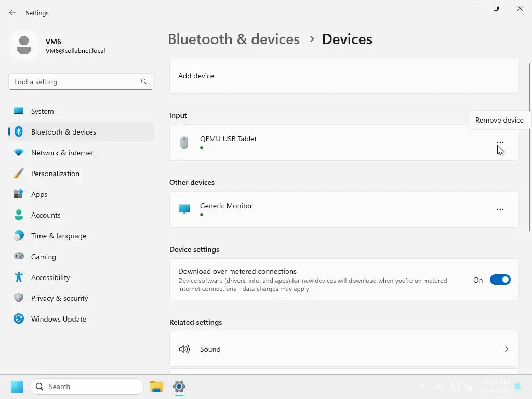
Task: Click the Generic Monitor display icon
Action: pyautogui.click(x=184, y=209)
